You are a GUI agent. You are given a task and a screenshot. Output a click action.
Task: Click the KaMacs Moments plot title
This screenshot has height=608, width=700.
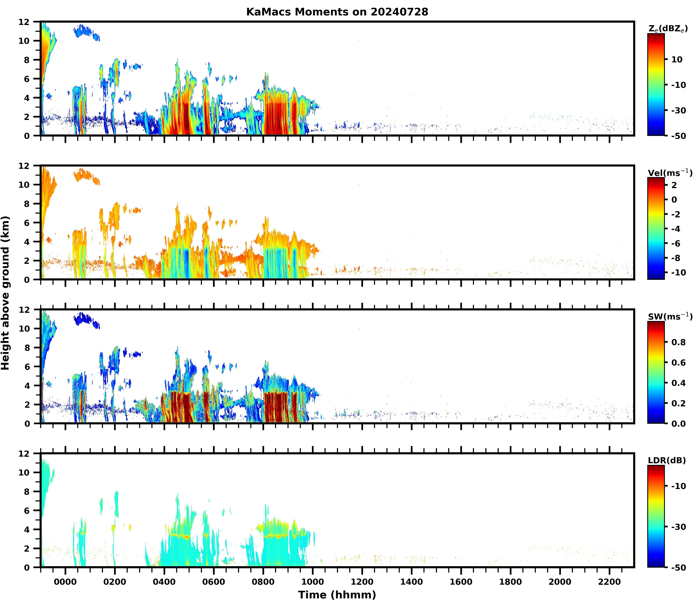pos(337,12)
